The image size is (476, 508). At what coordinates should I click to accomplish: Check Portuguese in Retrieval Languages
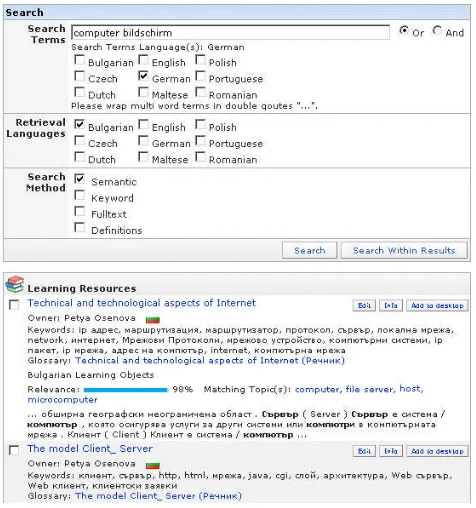(x=200, y=141)
